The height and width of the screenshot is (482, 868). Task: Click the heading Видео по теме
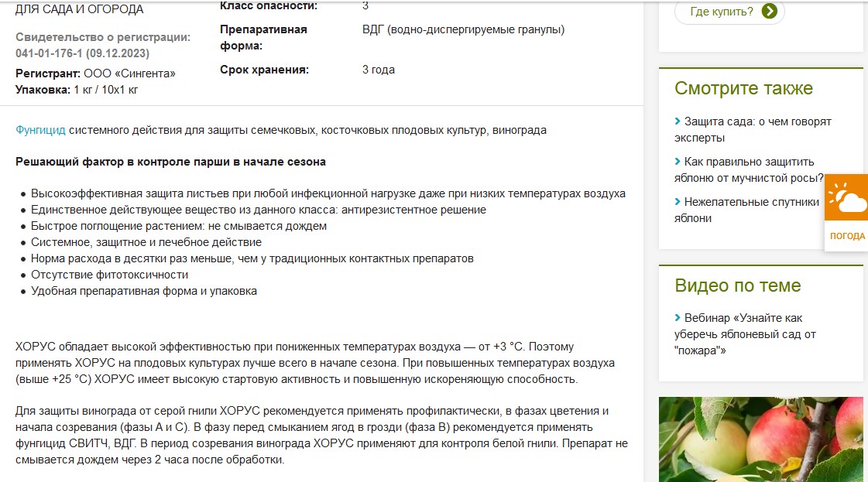click(738, 285)
